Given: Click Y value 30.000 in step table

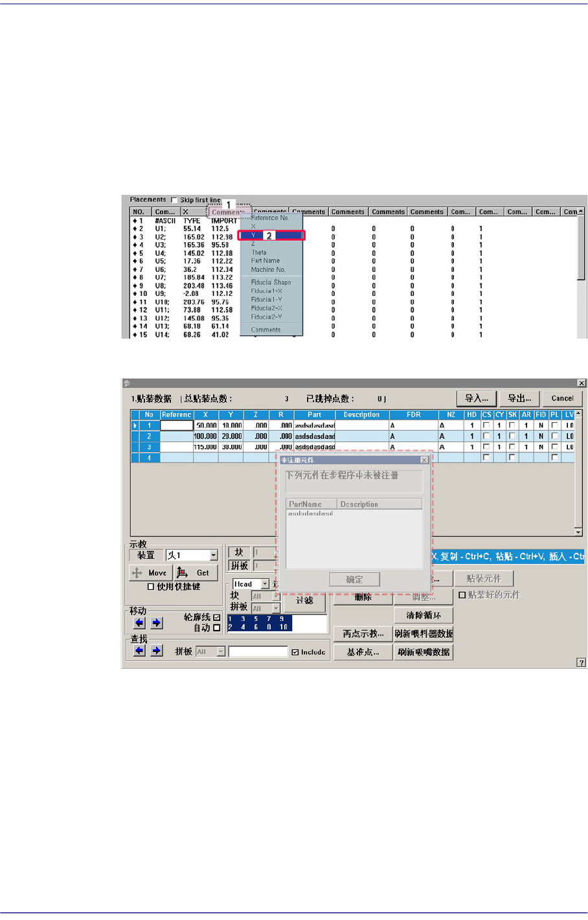Looking at the screenshot, I should [232, 447].
